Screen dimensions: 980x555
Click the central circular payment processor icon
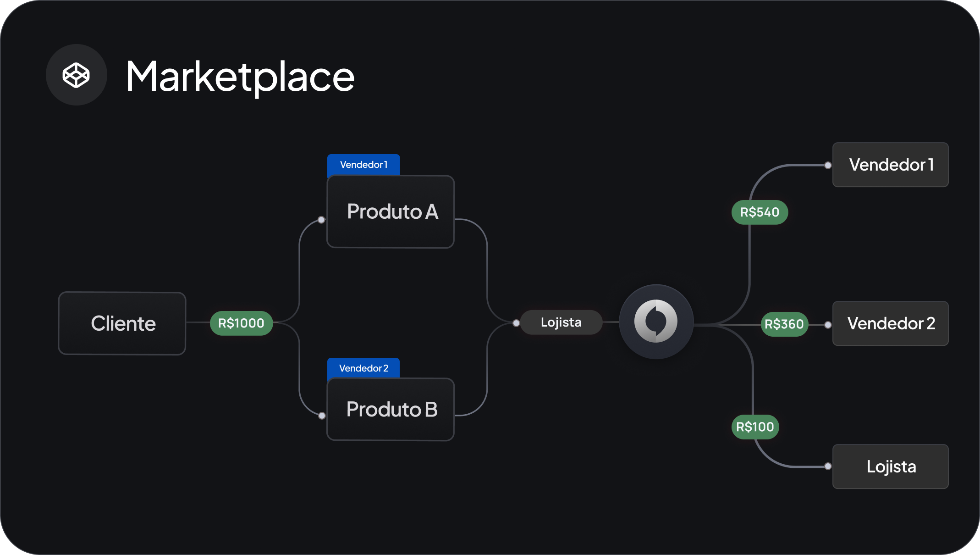coord(656,322)
